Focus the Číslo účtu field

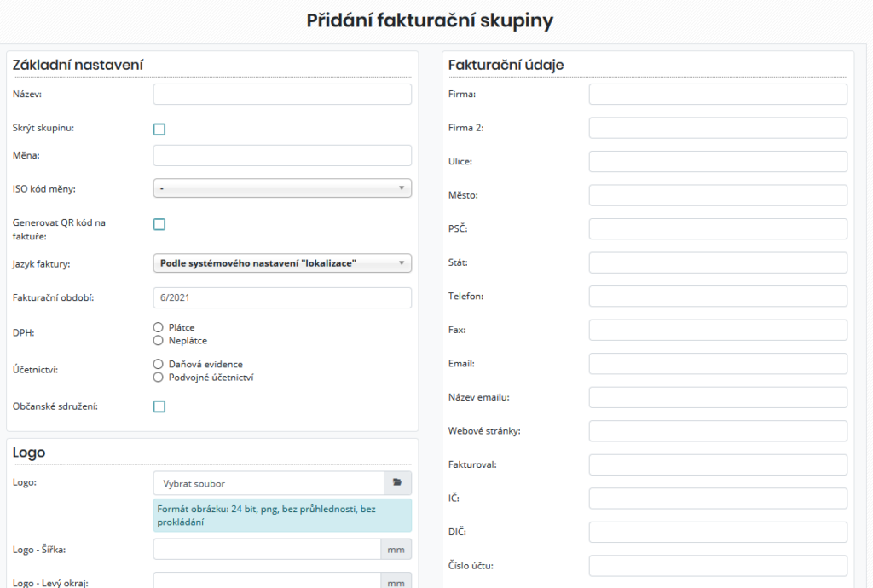tap(718, 565)
